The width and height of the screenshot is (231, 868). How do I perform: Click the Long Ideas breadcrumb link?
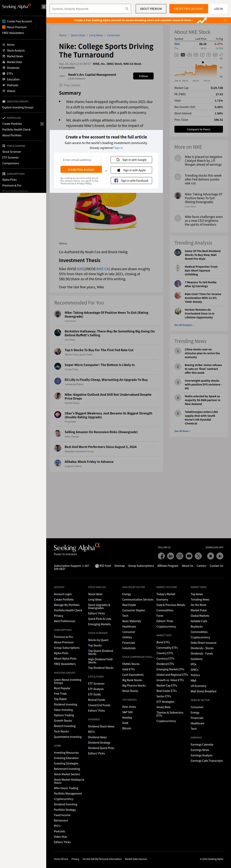pos(96,35)
